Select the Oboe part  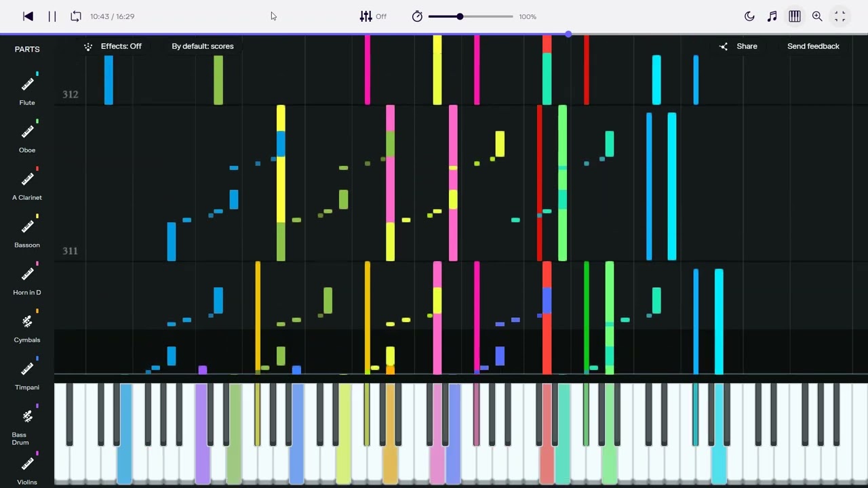[27, 138]
